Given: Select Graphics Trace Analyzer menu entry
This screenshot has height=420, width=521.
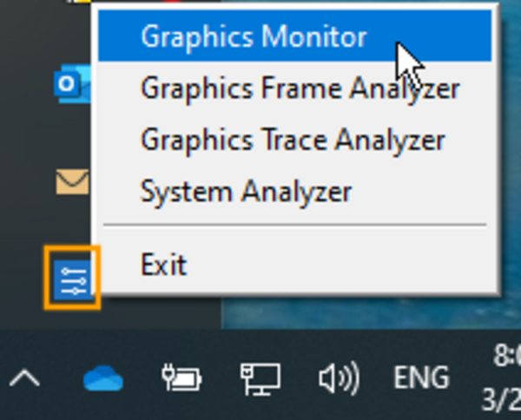Looking at the screenshot, I should pyautogui.click(x=292, y=140).
